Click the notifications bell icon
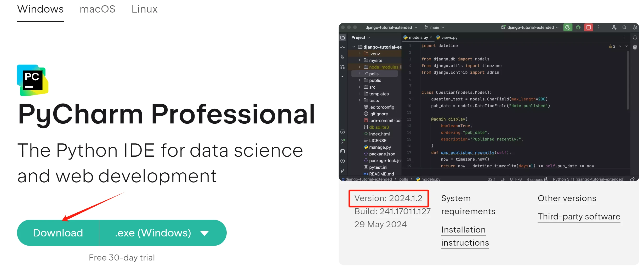The image size is (644, 266). pyautogui.click(x=635, y=38)
